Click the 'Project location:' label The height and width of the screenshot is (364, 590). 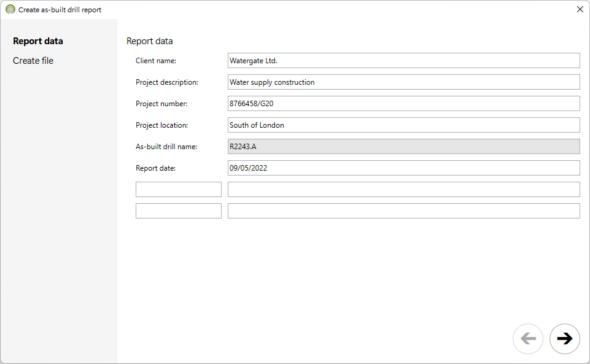(162, 125)
